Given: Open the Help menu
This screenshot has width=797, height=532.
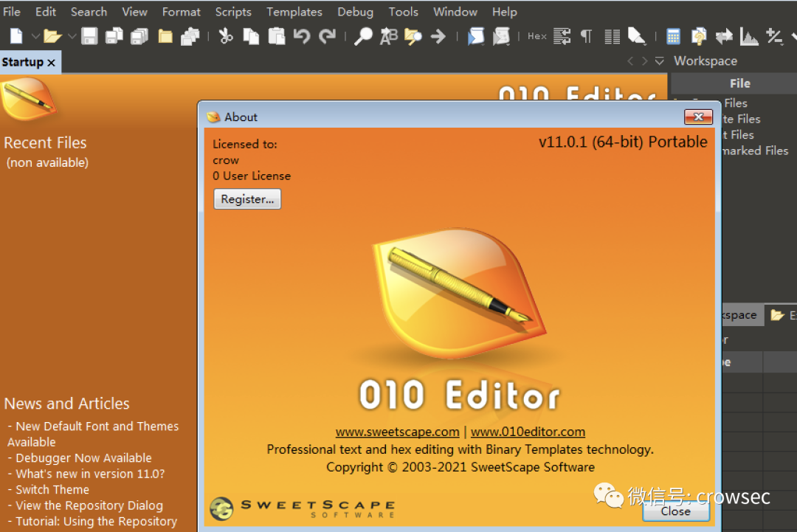Looking at the screenshot, I should click(505, 12).
